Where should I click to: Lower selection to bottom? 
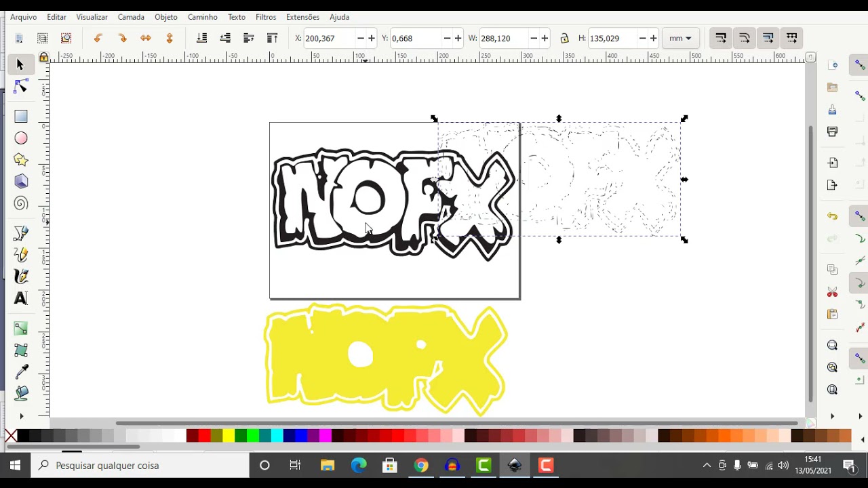point(201,38)
